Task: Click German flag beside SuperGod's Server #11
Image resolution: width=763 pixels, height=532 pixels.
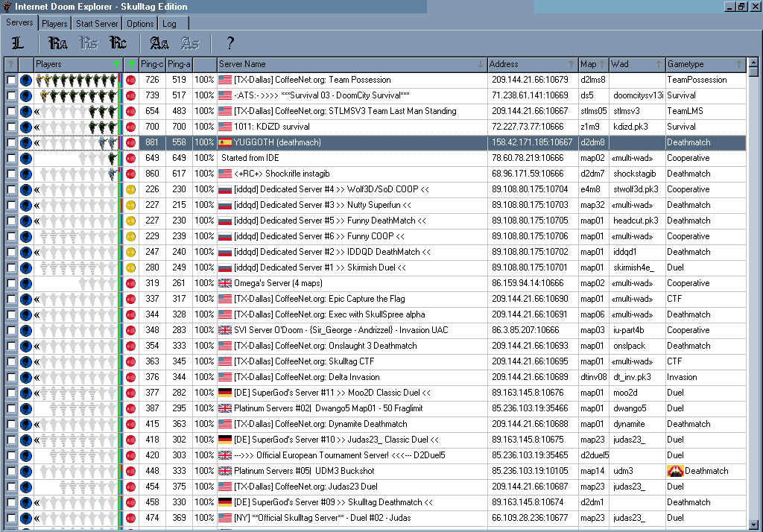Action: pyautogui.click(x=225, y=393)
